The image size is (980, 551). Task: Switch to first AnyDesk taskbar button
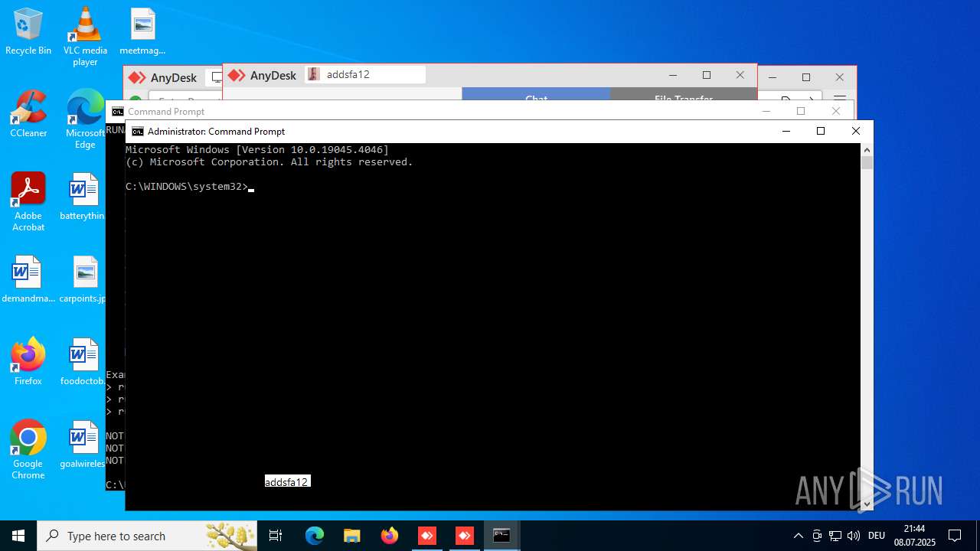(x=426, y=536)
